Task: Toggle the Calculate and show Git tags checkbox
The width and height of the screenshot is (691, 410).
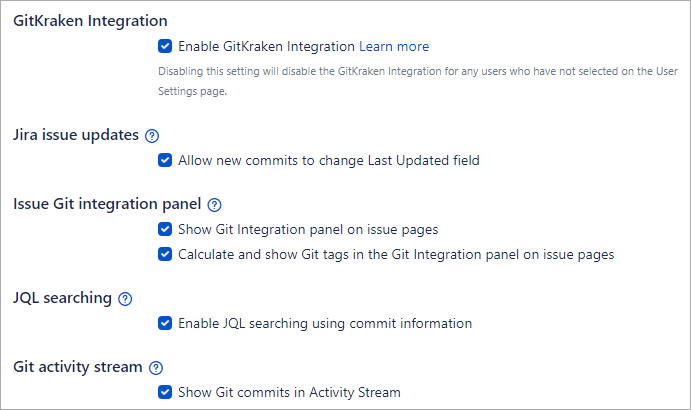Action: click(165, 254)
